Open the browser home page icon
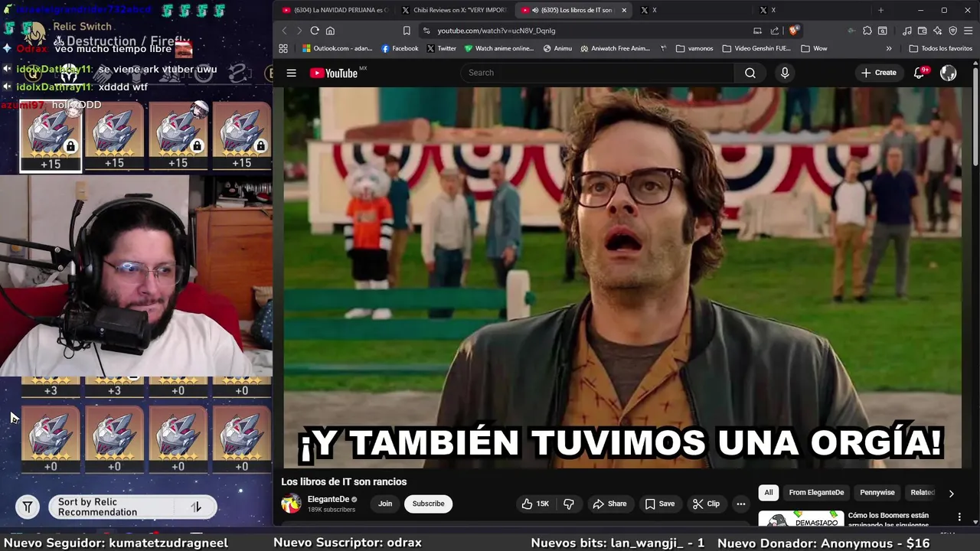 (x=330, y=31)
